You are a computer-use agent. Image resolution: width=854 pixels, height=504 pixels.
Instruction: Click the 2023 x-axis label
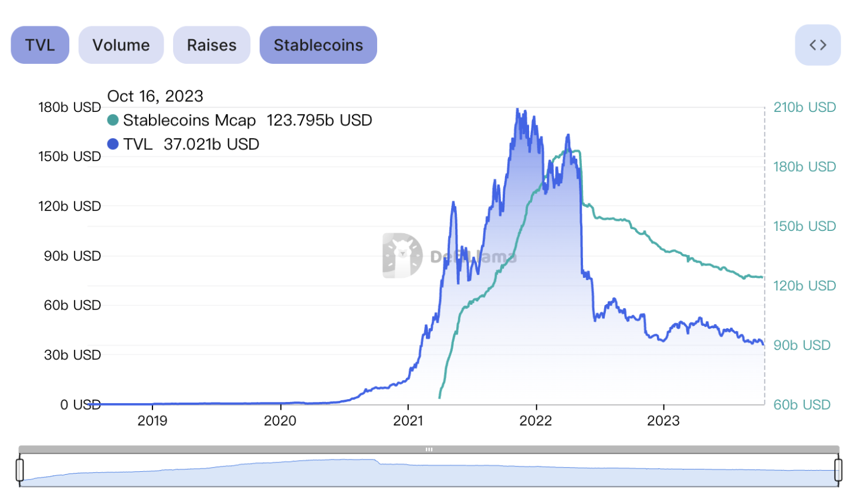pos(663,421)
